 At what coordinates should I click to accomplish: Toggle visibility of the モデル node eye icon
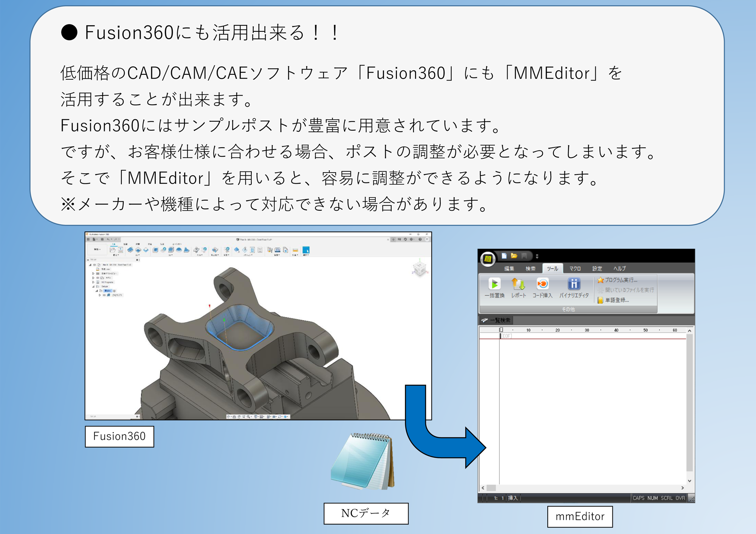click(98, 278)
